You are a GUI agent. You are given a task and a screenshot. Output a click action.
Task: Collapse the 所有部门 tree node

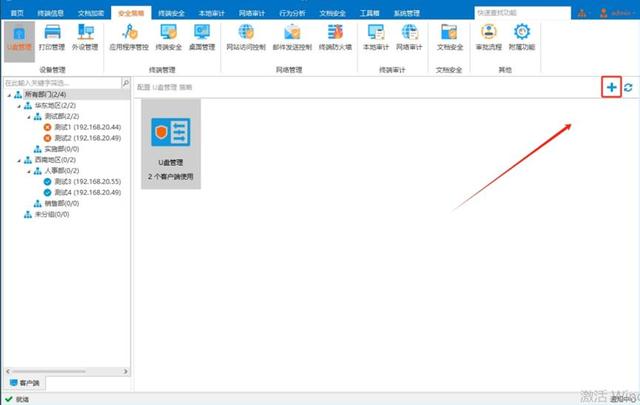click(x=9, y=95)
